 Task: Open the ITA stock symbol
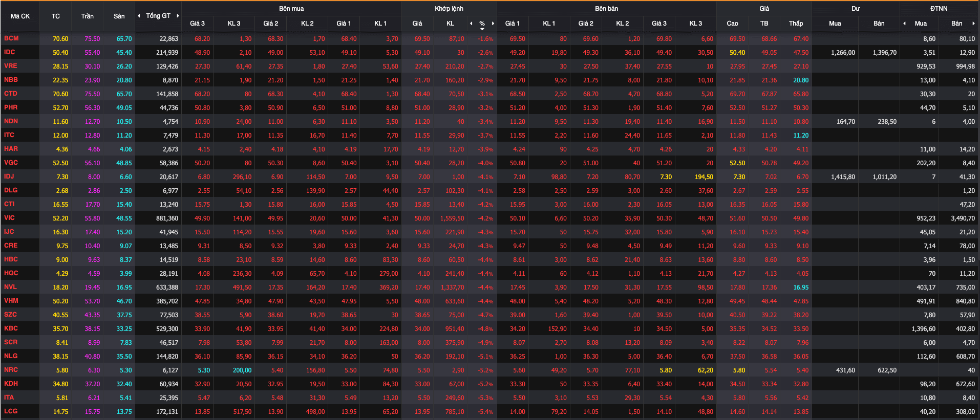pos(9,397)
